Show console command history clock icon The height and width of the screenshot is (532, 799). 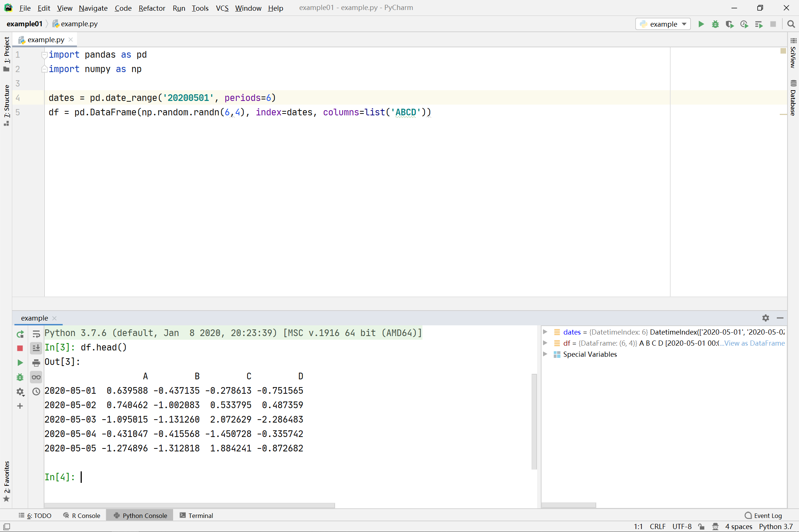[36, 392]
